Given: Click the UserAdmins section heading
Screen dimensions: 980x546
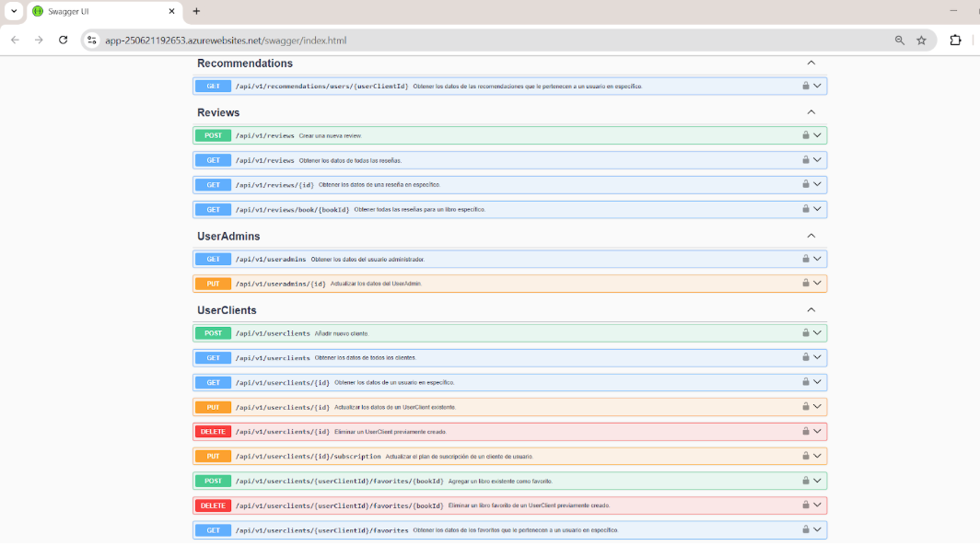Looking at the screenshot, I should (228, 236).
